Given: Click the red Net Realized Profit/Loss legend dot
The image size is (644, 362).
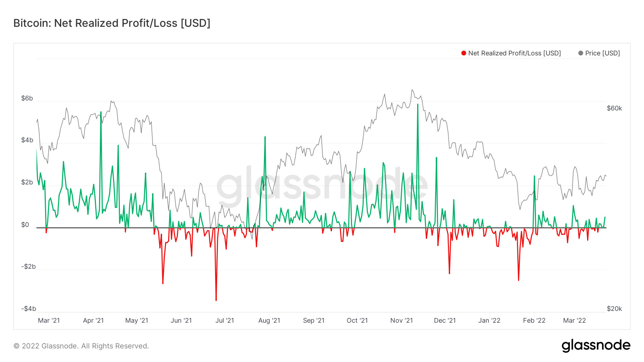Looking at the screenshot, I should pos(464,53).
